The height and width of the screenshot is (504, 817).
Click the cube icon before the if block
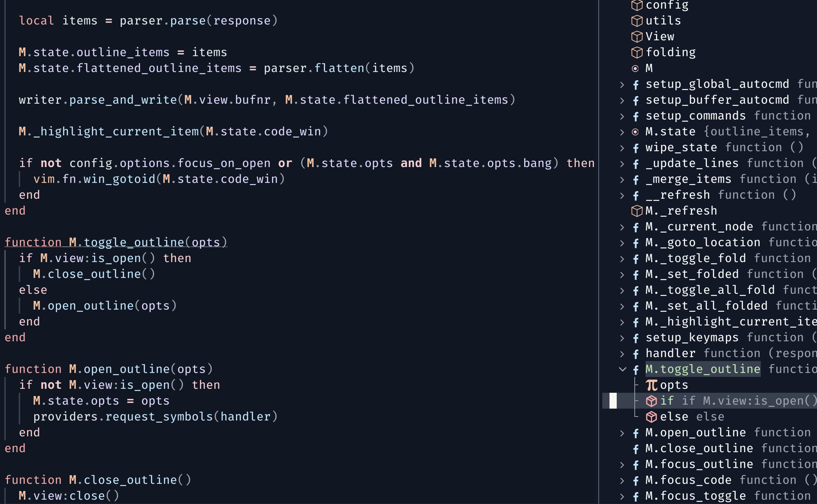pyautogui.click(x=651, y=401)
